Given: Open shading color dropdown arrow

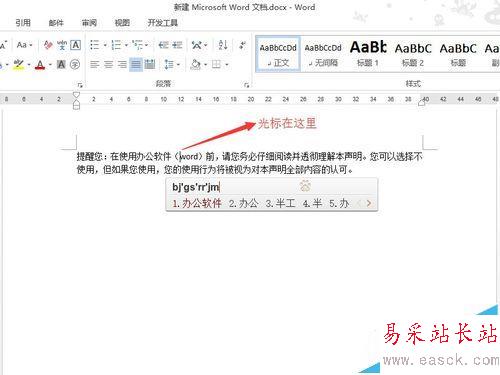Looking at the screenshot, I should [205, 64].
